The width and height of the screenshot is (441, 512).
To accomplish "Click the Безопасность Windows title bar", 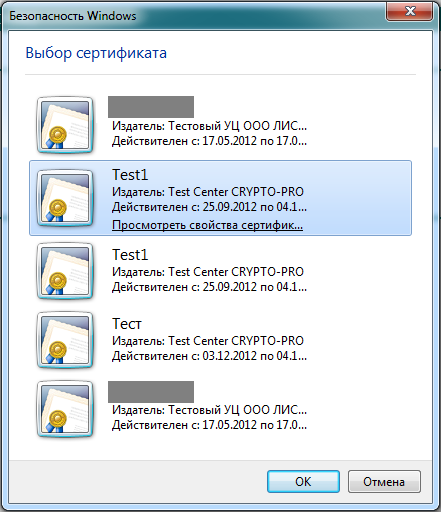I will coord(193,16).
